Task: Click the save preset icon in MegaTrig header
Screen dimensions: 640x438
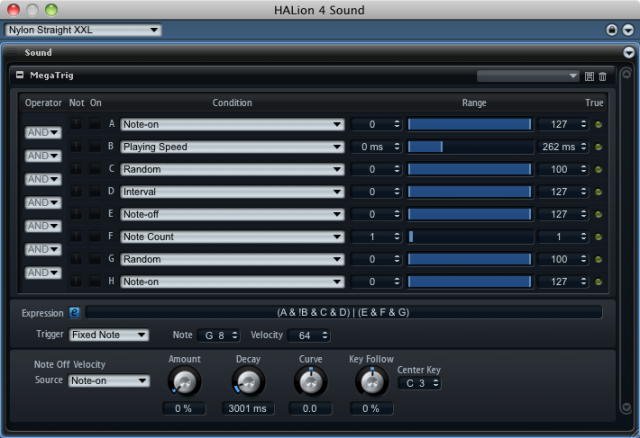Action: click(589, 76)
